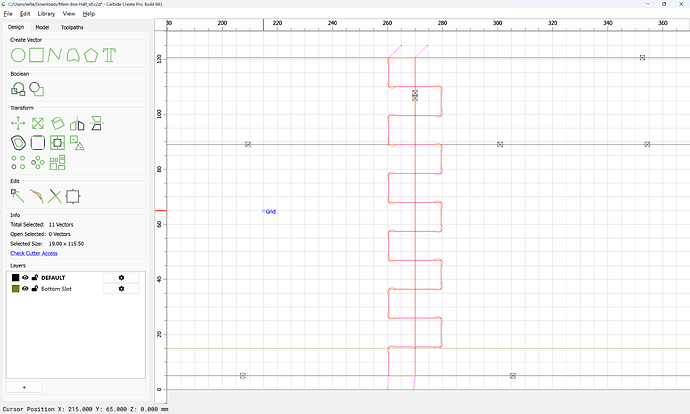
Task: Click the Grid origin marker on canvas
Action: point(264,211)
